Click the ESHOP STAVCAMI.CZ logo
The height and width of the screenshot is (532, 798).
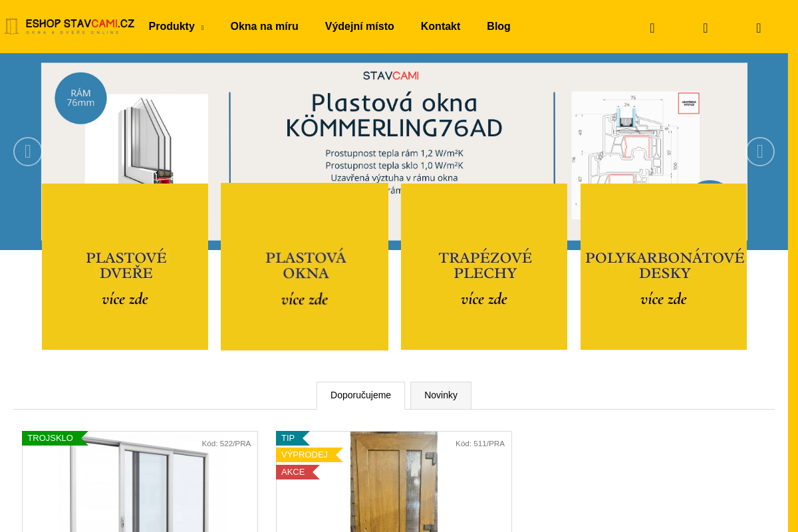tap(69, 27)
